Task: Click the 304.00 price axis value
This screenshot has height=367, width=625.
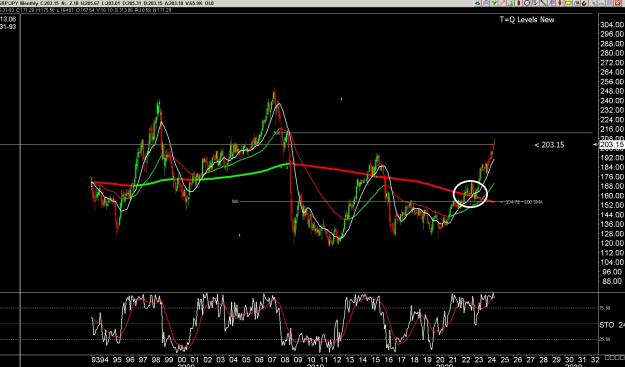Action: click(x=612, y=25)
